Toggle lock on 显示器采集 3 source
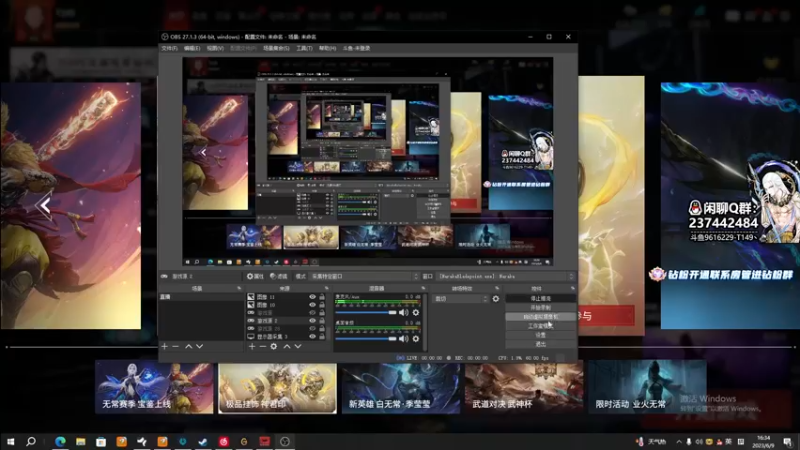 (322, 337)
